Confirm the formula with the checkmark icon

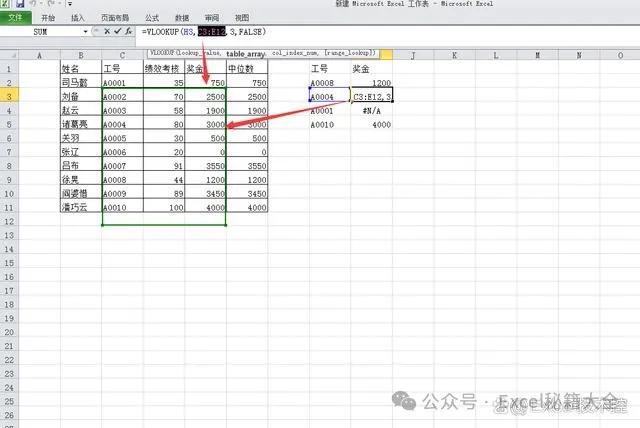coord(118,31)
